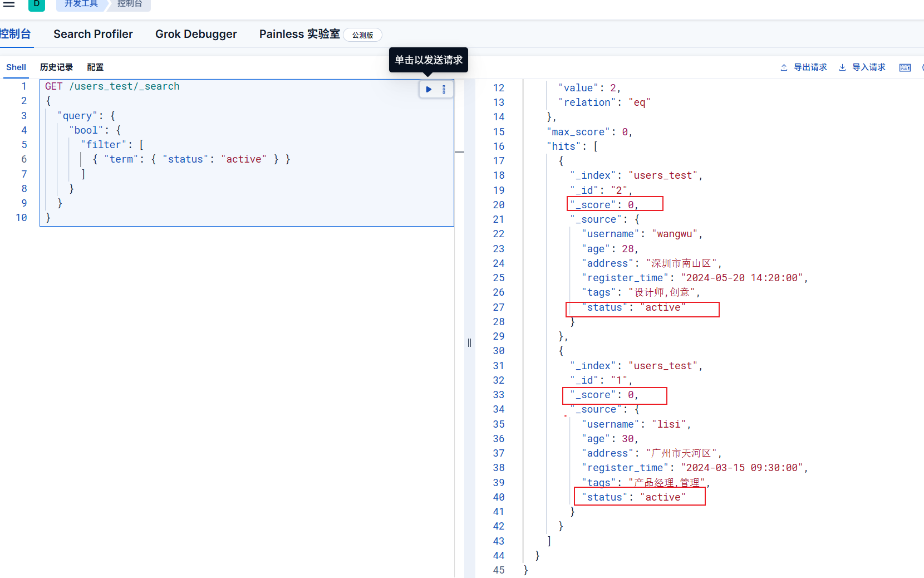This screenshot has width=924, height=578.
Task: Select the 控制台 tab
Action: click(16, 34)
